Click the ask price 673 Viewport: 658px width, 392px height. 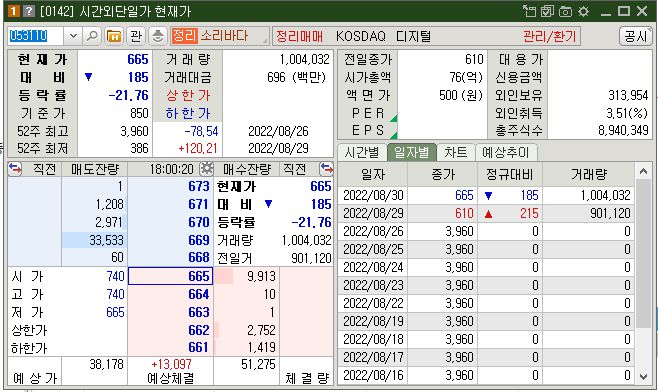coord(199,186)
